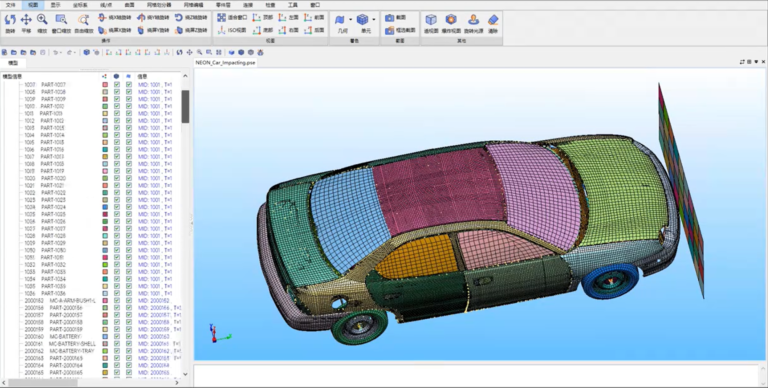Open undo history dropdown in quick toolbar
Image resolution: width=768 pixels, height=388 pixels.
tap(61, 52)
